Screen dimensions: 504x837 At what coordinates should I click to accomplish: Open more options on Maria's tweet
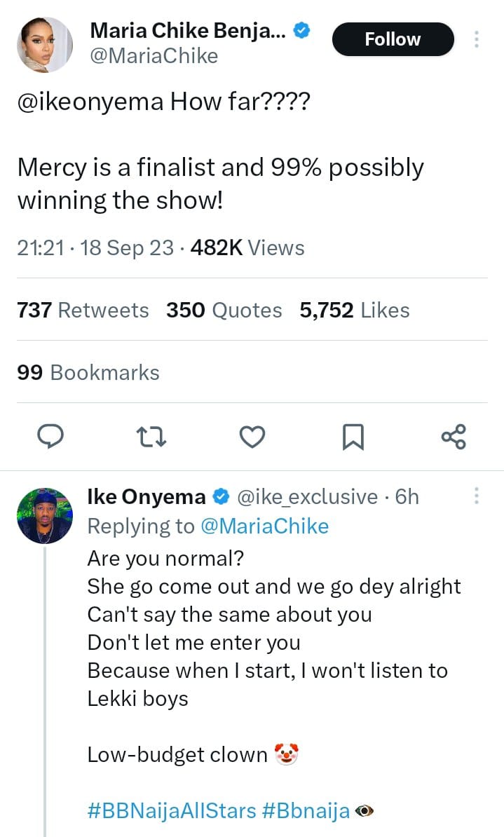[477, 39]
